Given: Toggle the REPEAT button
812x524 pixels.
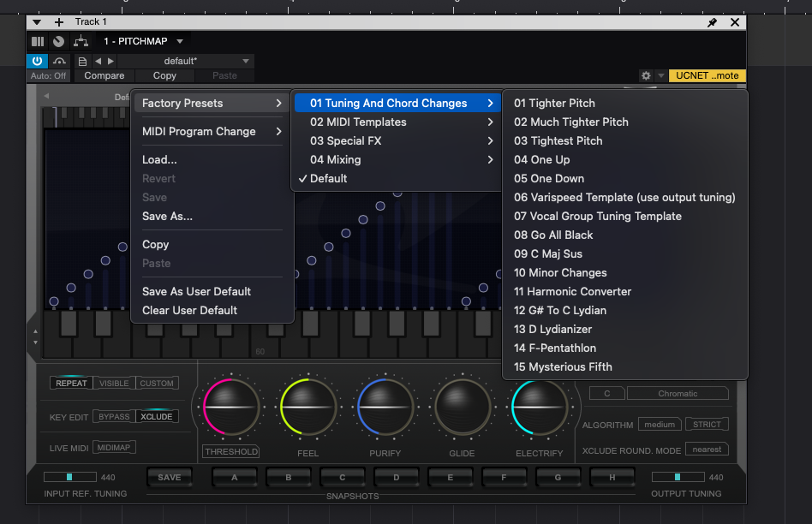Looking at the screenshot, I should click(71, 384).
